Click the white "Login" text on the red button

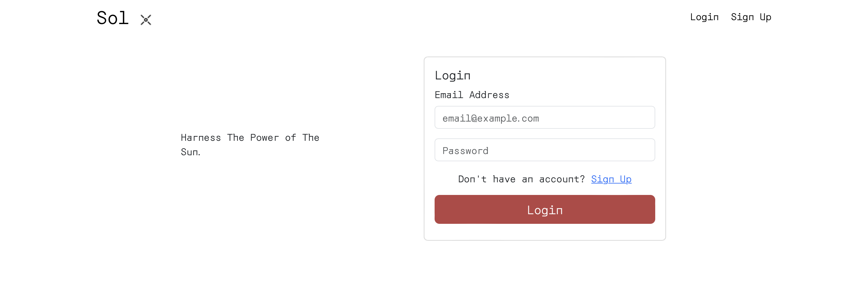click(545, 210)
